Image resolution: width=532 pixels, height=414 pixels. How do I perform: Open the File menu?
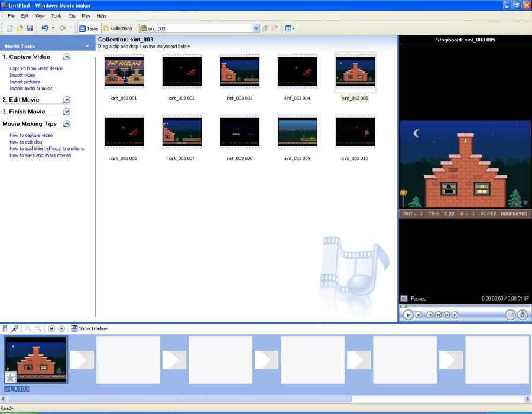pos(11,16)
